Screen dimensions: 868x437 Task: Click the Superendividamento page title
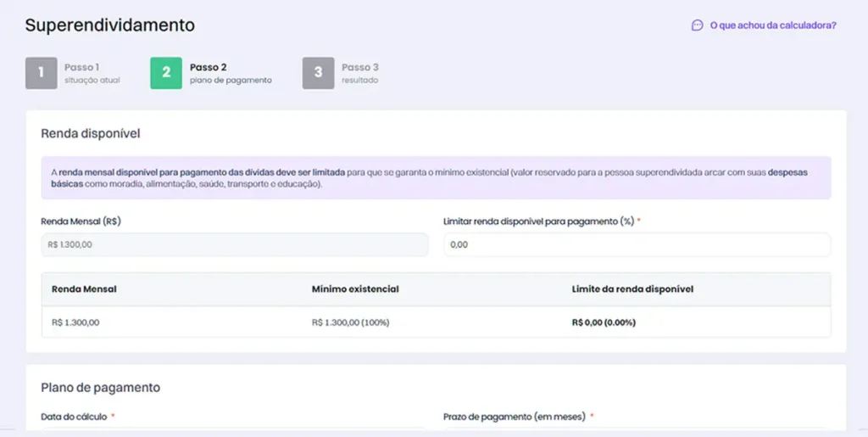(110, 25)
